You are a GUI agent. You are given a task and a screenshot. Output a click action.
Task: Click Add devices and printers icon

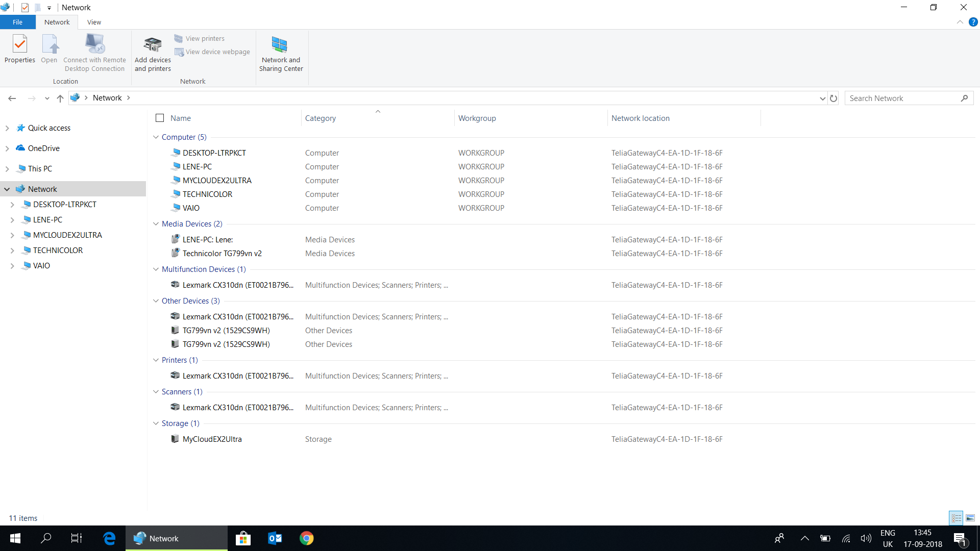coord(153,54)
